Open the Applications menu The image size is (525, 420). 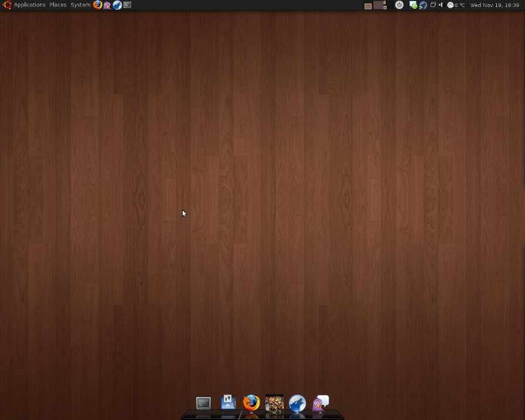pyautogui.click(x=29, y=5)
